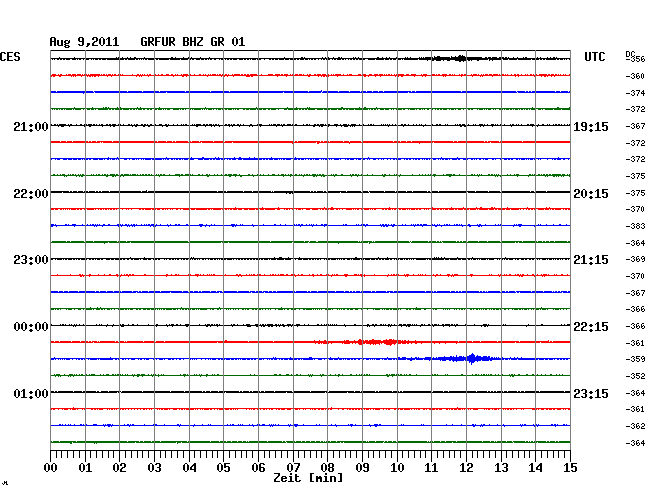Screen dimensions: 650x494
Task: Click the -364 value beside 23:15
Action: [x=635, y=393]
